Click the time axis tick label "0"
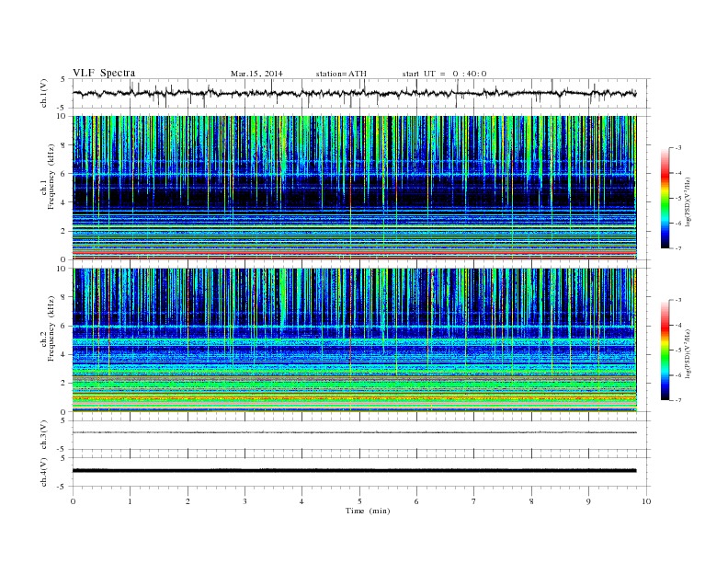The image size is (728, 563). 73,501
